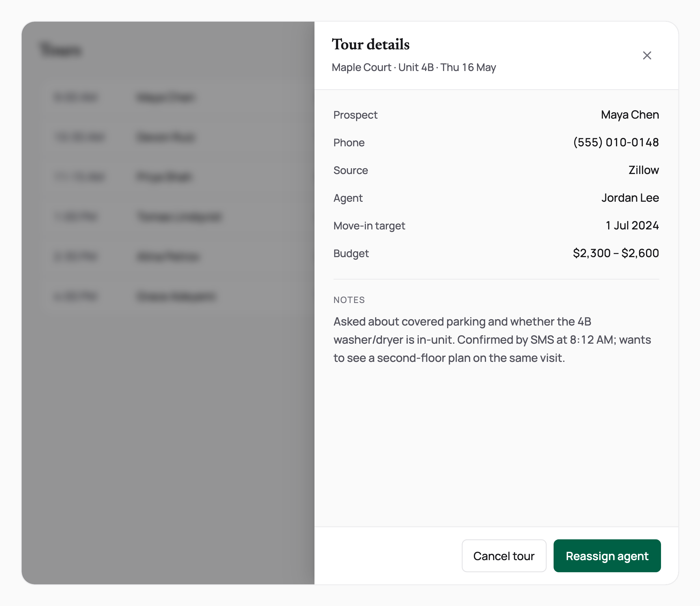Click the Reassign agent button
Viewport: 700px width, 606px height.
click(607, 555)
